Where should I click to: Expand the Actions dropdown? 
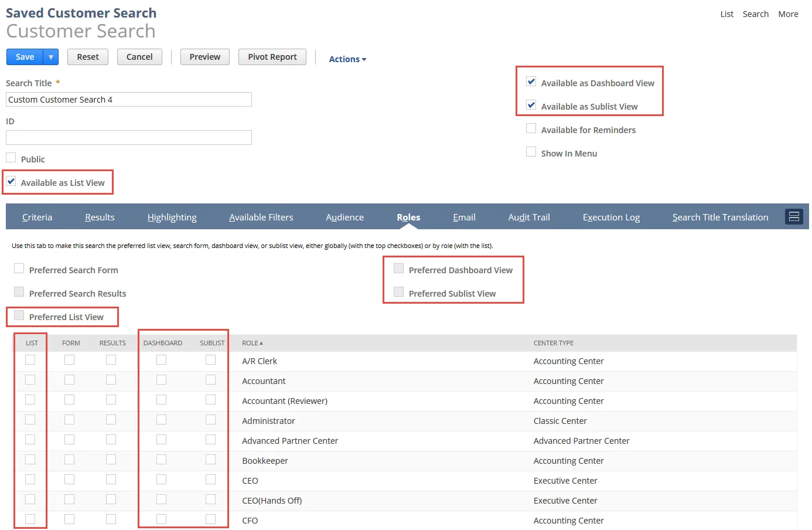347,59
